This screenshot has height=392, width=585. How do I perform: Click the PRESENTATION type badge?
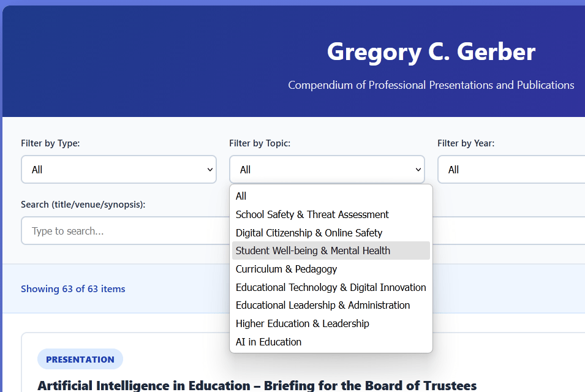tap(80, 359)
